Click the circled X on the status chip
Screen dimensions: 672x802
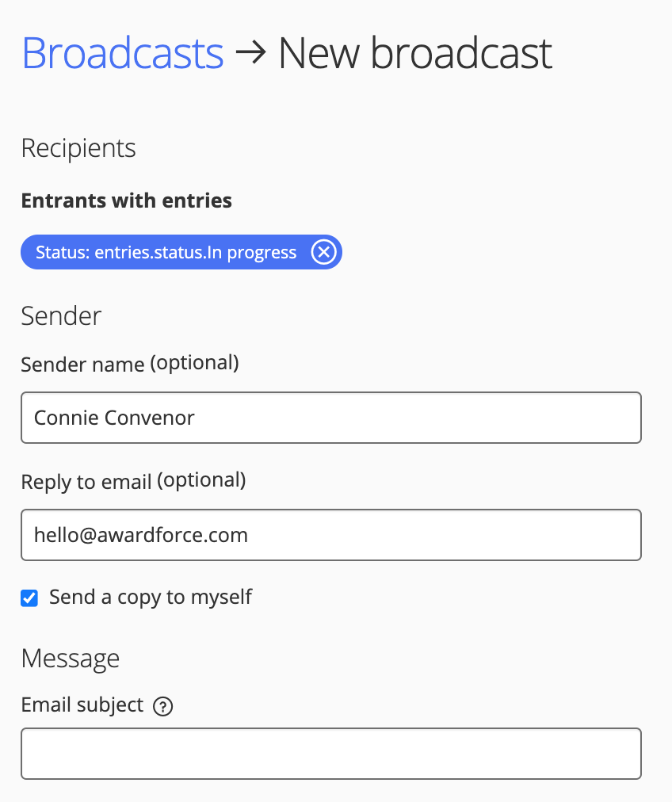click(x=323, y=252)
